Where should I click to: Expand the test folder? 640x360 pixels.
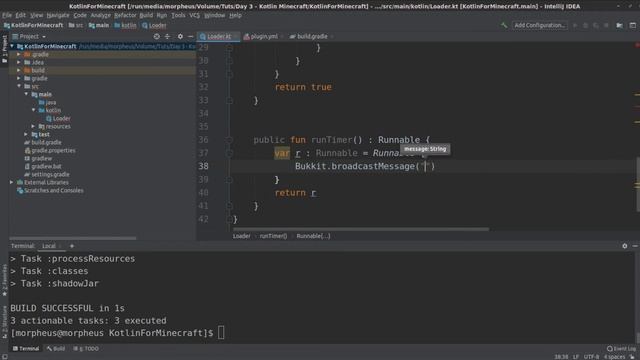pyautogui.click(x=27, y=134)
